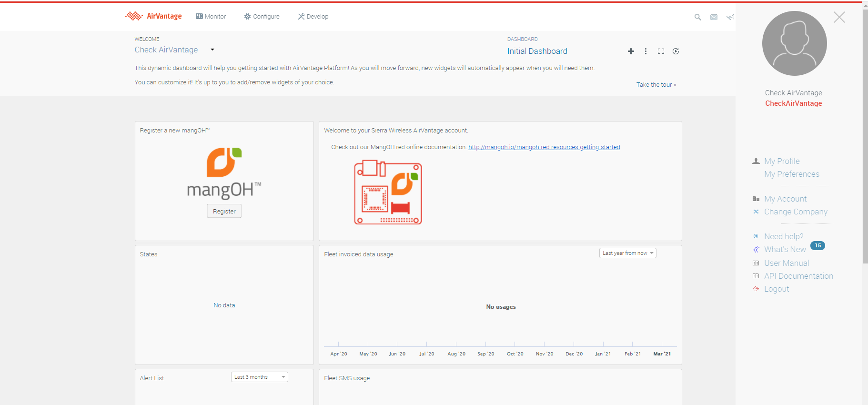Image resolution: width=868 pixels, height=405 pixels.
Task: Click the What's New sparkle icon
Action: pos(756,249)
